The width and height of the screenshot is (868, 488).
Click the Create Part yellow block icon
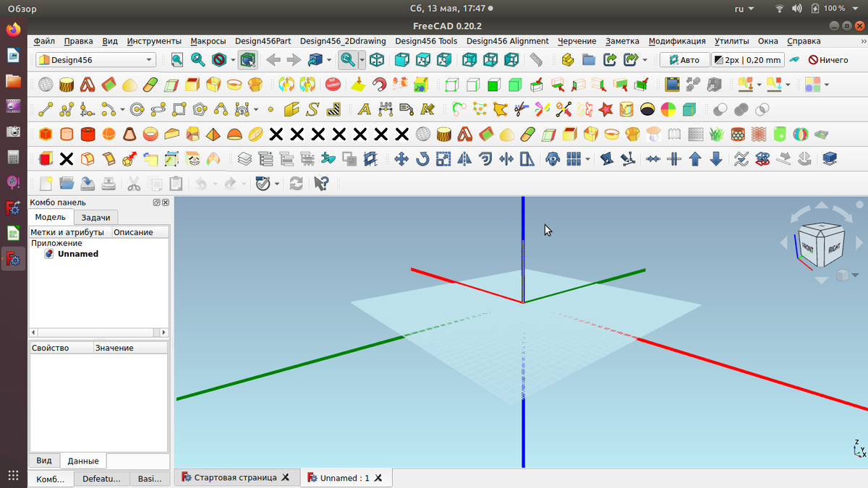[568, 60]
